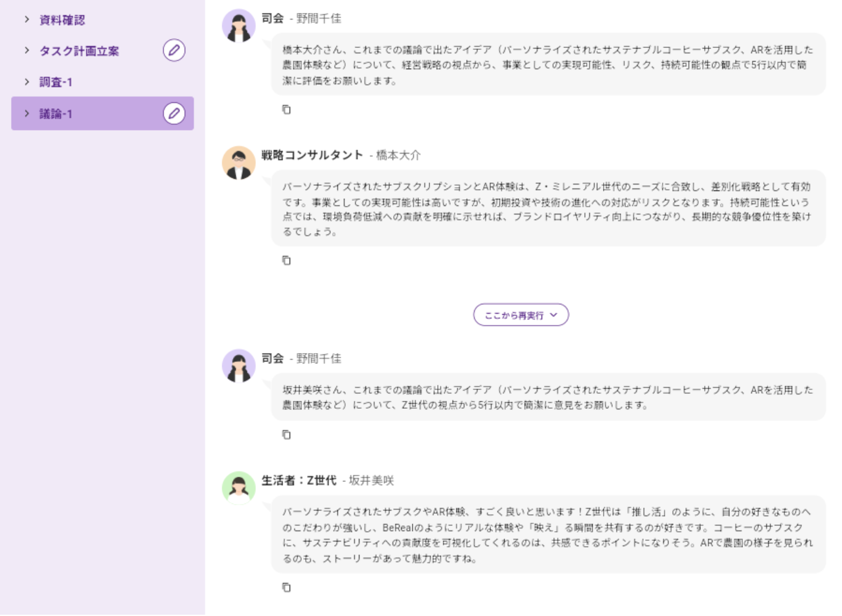842x616 pixels.
Task: Expand タスク計画立案 chevron in sidebar
Action: (x=27, y=51)
